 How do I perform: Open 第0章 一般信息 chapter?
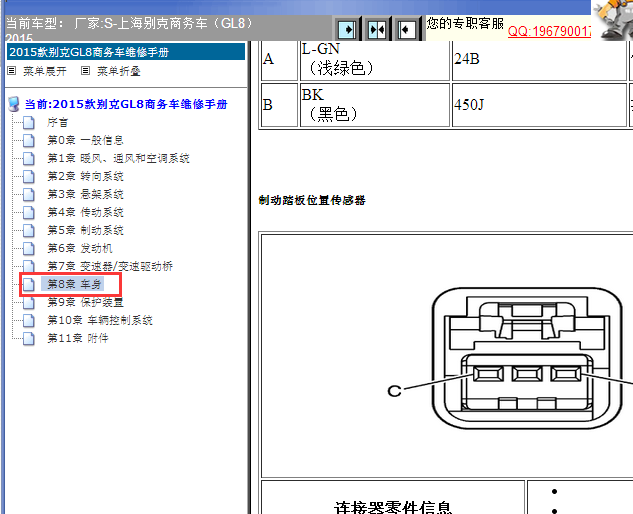[x=85, y=140]
